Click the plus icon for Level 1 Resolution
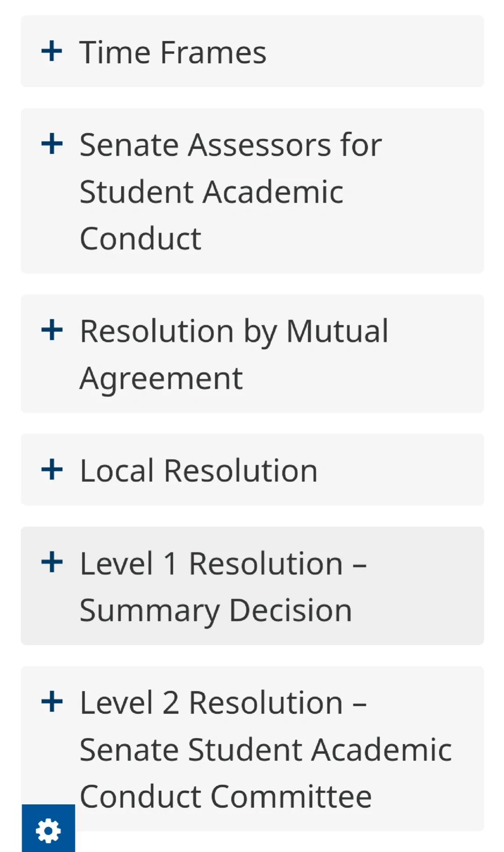Image resolution: width=504 pixels, height=852 pixels. tap(52, 562)
